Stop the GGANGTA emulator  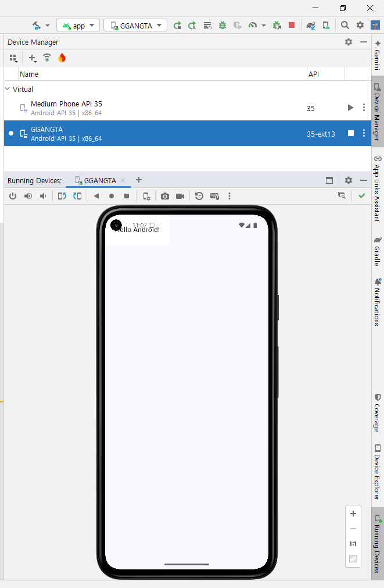[x=351, y=133]
